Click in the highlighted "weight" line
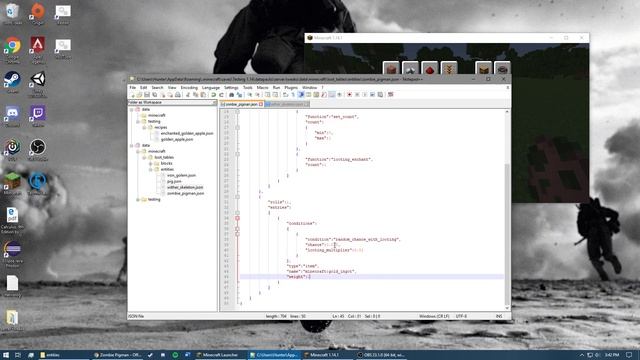The height and width of the screenshot is (360, 640). click(x=371, y=277)
